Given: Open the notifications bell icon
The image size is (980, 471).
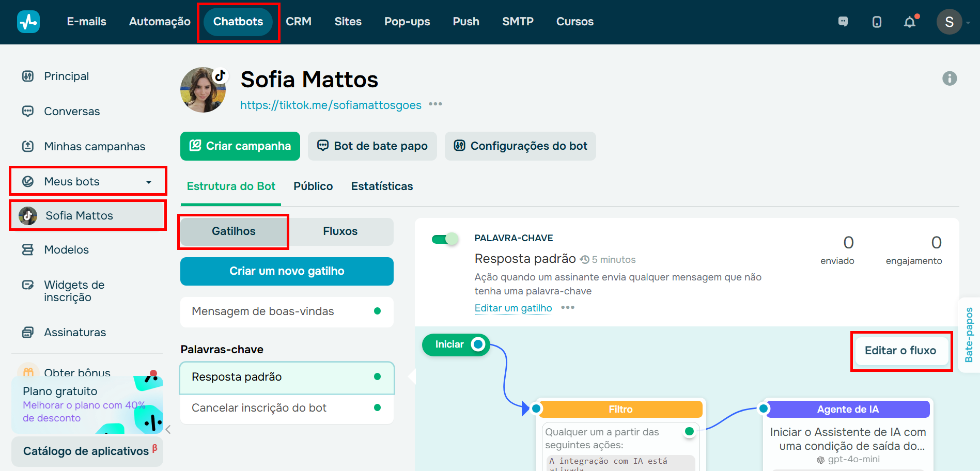Looking at the screenshot, I should (909, 22).
